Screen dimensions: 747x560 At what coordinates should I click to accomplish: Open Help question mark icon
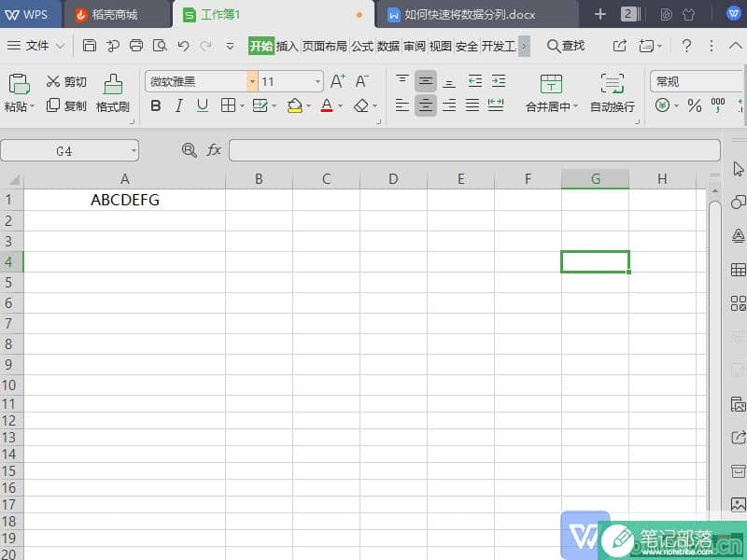(x=686, y=46)
